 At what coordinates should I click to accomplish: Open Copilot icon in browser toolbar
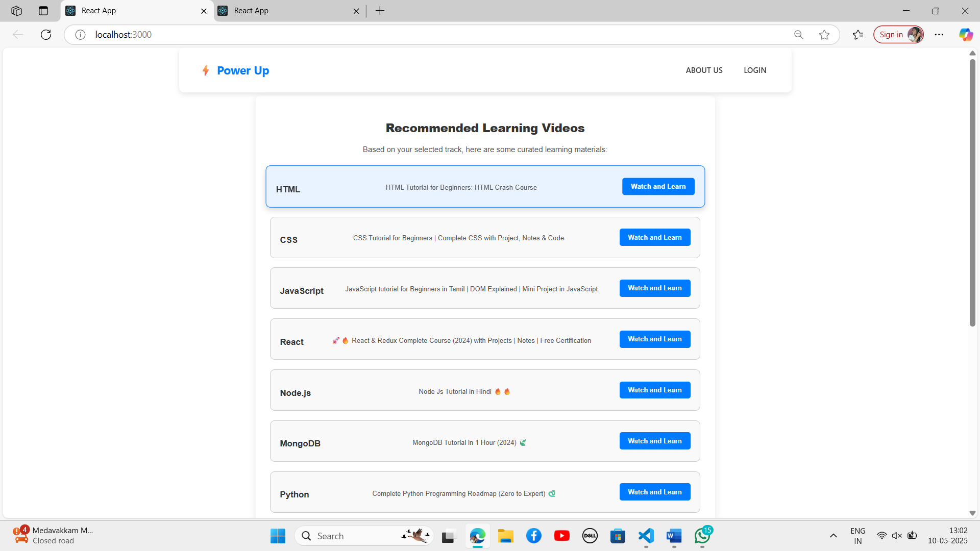click(965, 35)
